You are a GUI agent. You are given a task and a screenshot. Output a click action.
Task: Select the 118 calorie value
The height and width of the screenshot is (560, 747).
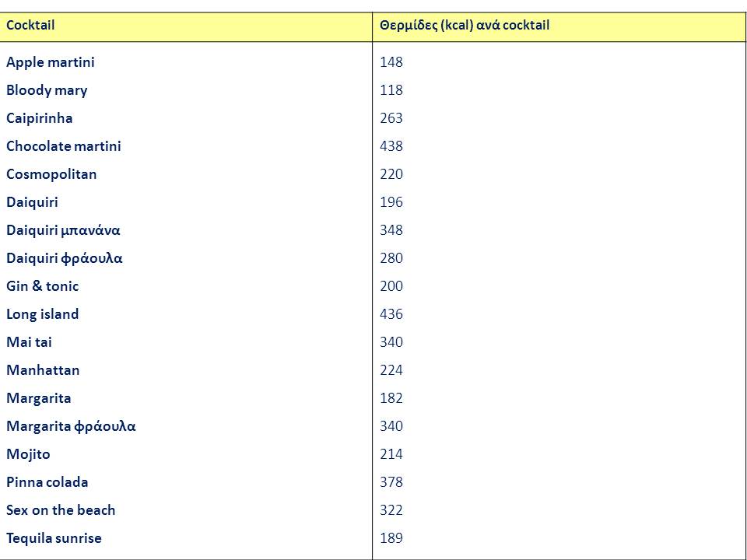(x=391, y=90)
